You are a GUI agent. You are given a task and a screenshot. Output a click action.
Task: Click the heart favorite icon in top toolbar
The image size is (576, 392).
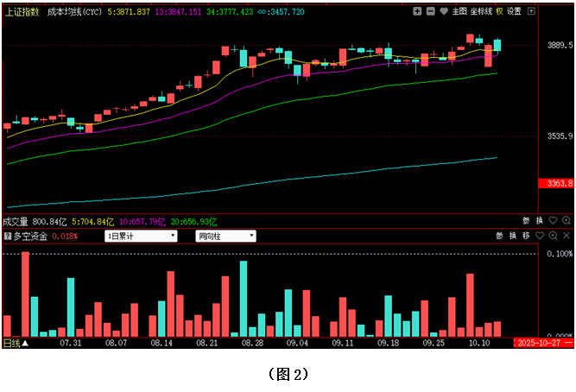click(x=443, y=11)
